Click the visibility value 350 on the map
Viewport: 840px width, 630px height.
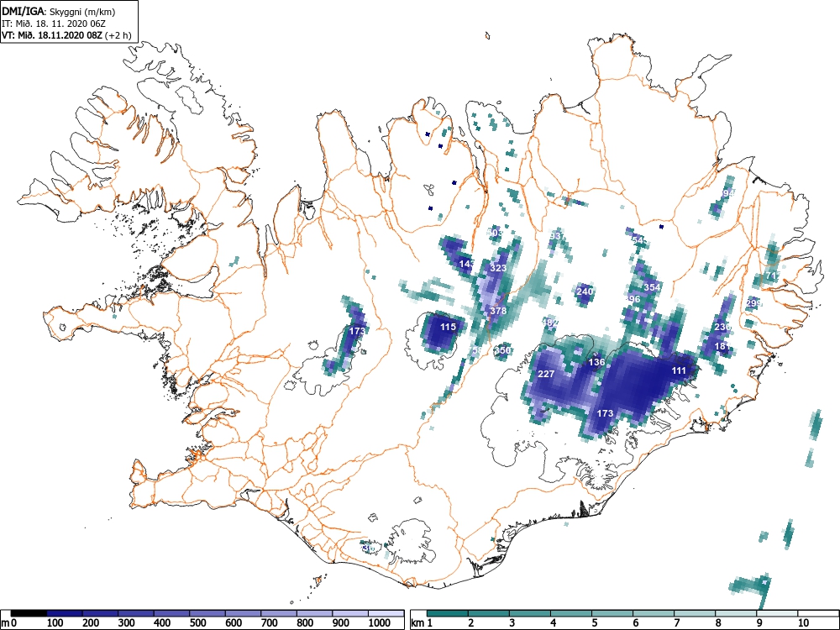[502, 350]
